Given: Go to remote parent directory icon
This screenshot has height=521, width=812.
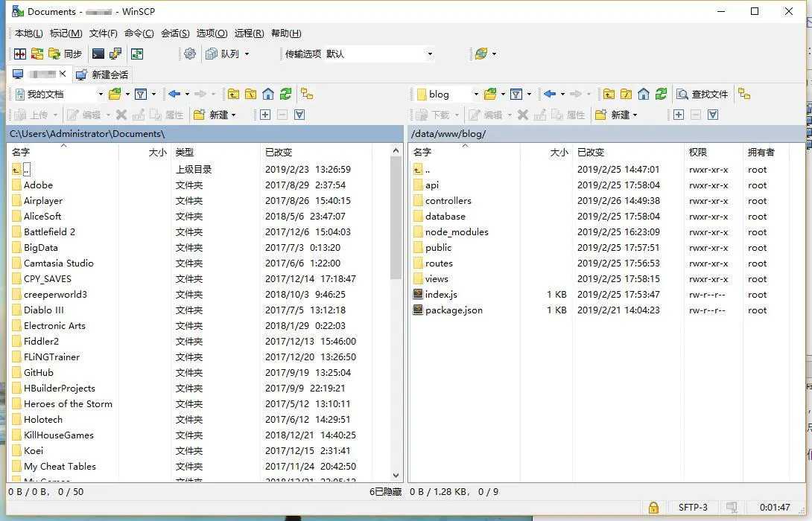Looking at the screenshot, I should coord(609,95).
